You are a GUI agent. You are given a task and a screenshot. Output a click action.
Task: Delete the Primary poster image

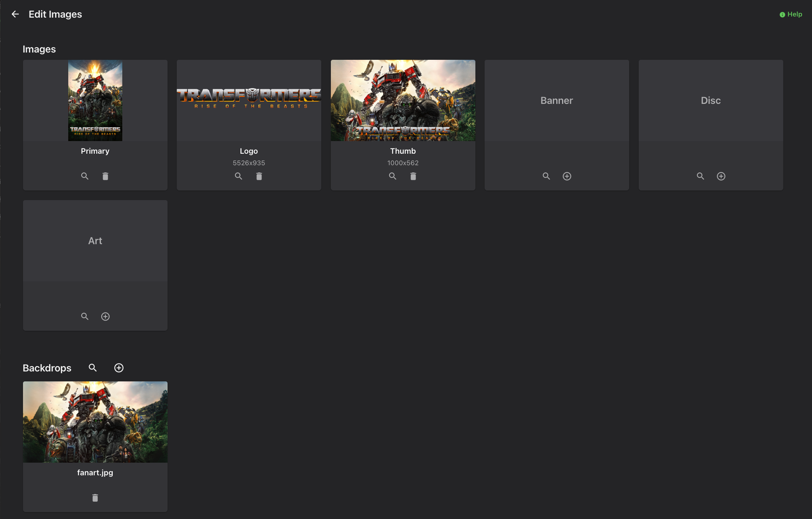[x=105, y=176]
